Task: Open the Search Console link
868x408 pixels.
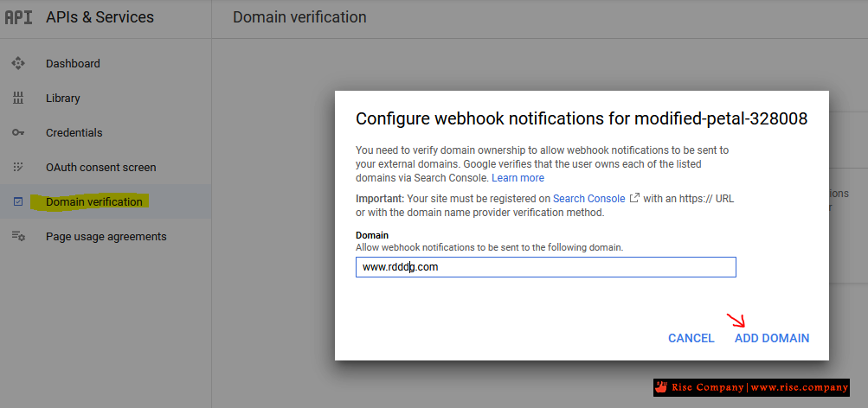Action: coord(588,198)
